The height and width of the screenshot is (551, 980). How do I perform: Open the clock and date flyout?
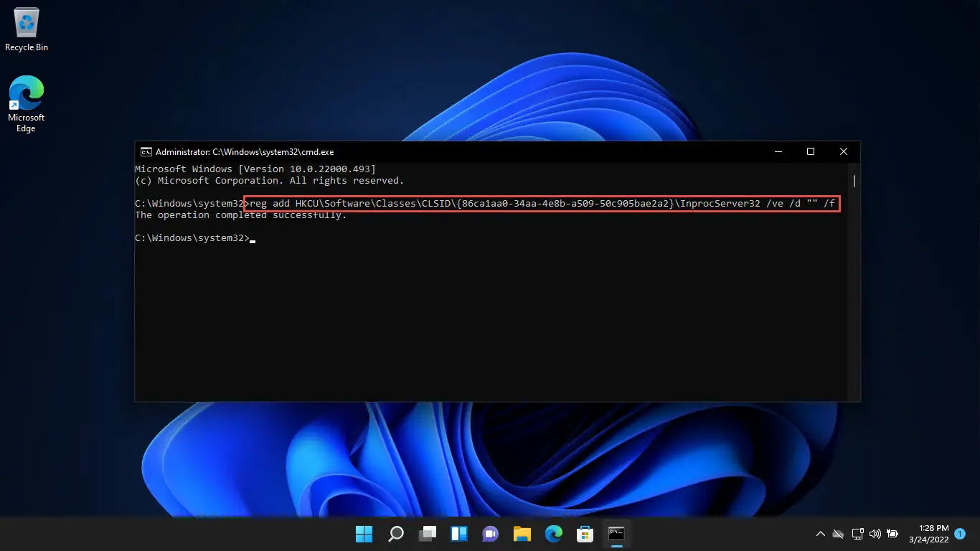pyautogui.click(x=930, y=534)
